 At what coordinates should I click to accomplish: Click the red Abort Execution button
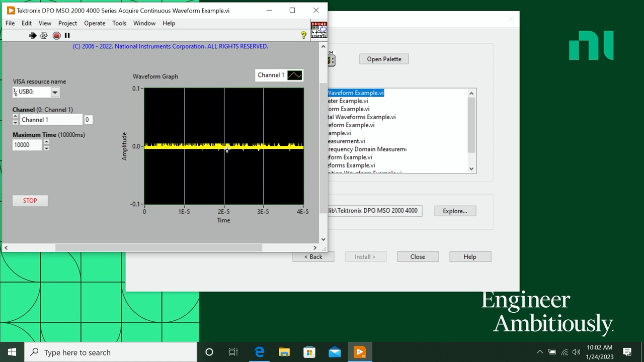point(56,35)
